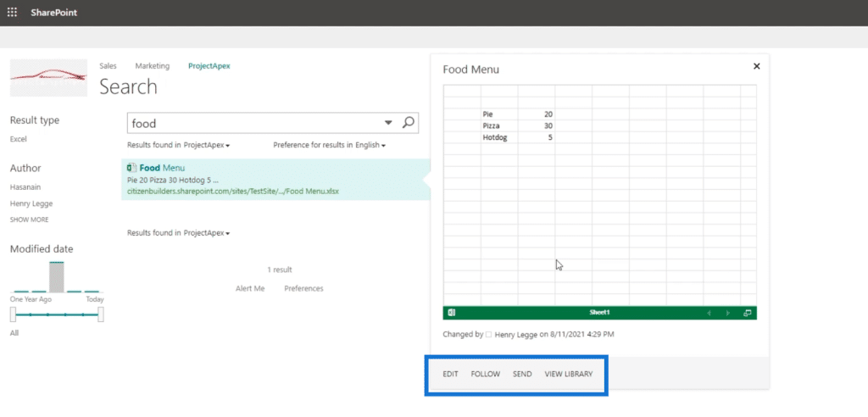This screenshot has height=417, width=868.
Task: Open the citizenbuilders.sharepoint.com Food Menu.xlsx URL
Action: click(x=232, y=192)
